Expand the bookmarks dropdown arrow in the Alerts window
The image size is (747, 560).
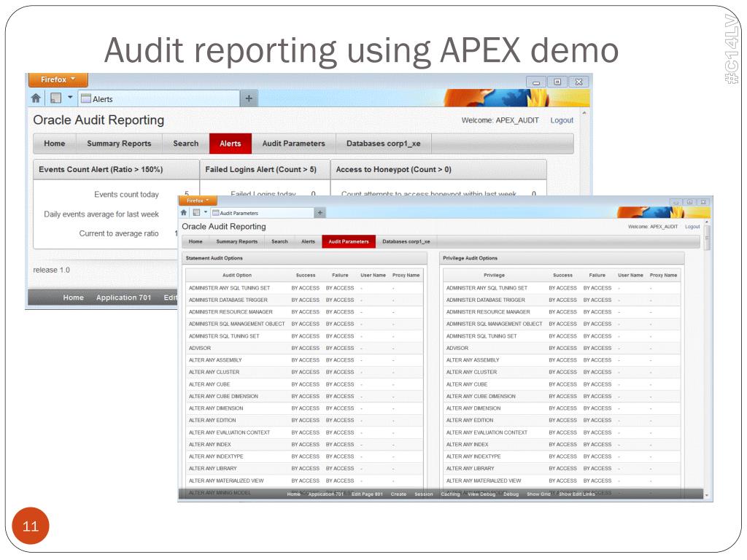[x=70, y=98]
